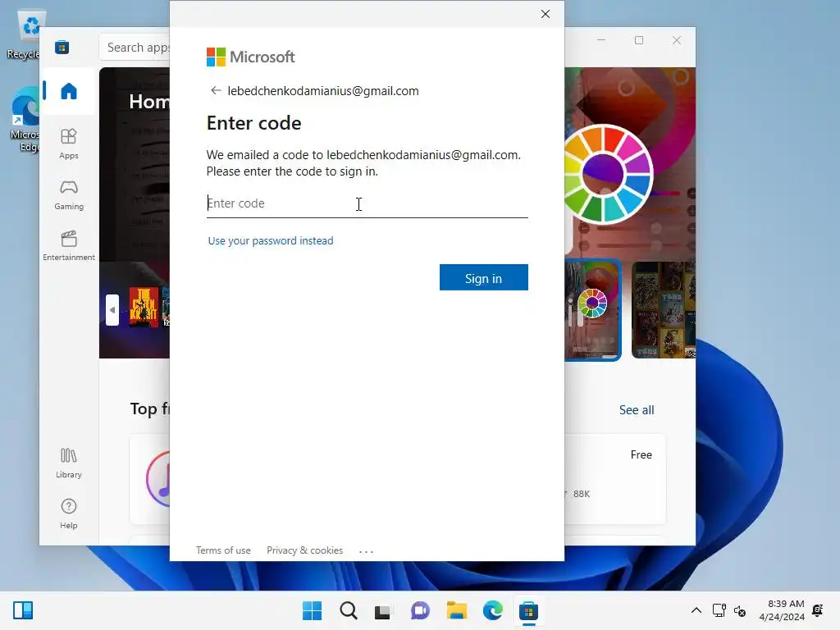Viewport: 840px width, 630px height.
Task: Click the Enter code input field
Action: point(367,203)
